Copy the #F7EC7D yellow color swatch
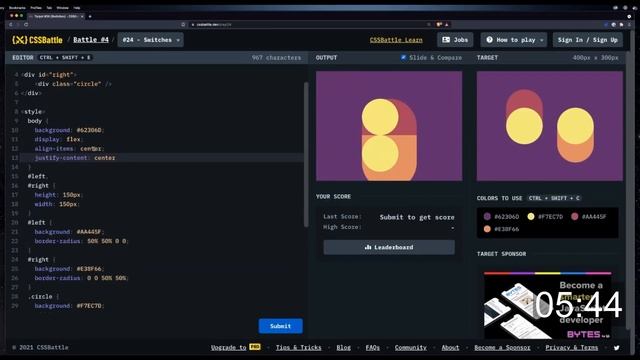Viewport: 640px width, 360px height. (x=531, y=217)
